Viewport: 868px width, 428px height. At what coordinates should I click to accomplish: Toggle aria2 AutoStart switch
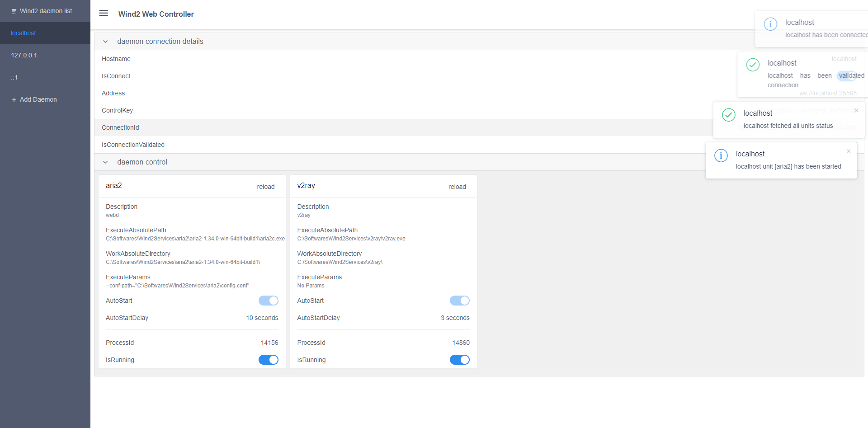tap(269, 301)
